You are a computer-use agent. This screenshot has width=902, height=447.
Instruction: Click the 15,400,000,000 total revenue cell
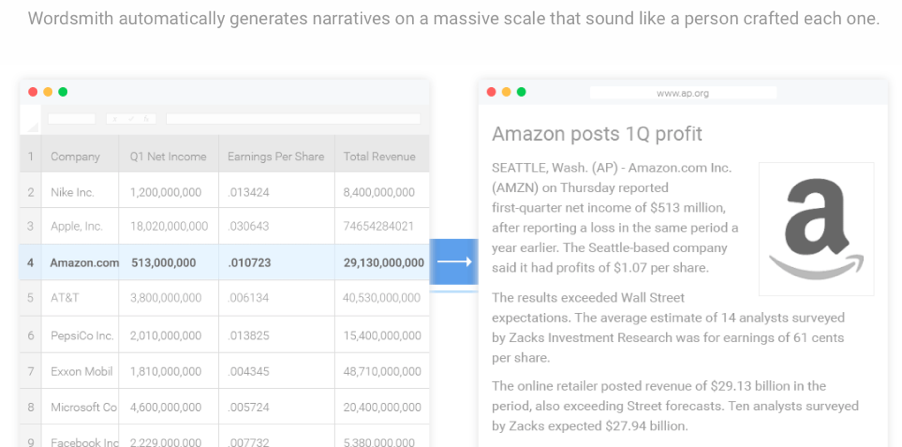tap(382, 335)
